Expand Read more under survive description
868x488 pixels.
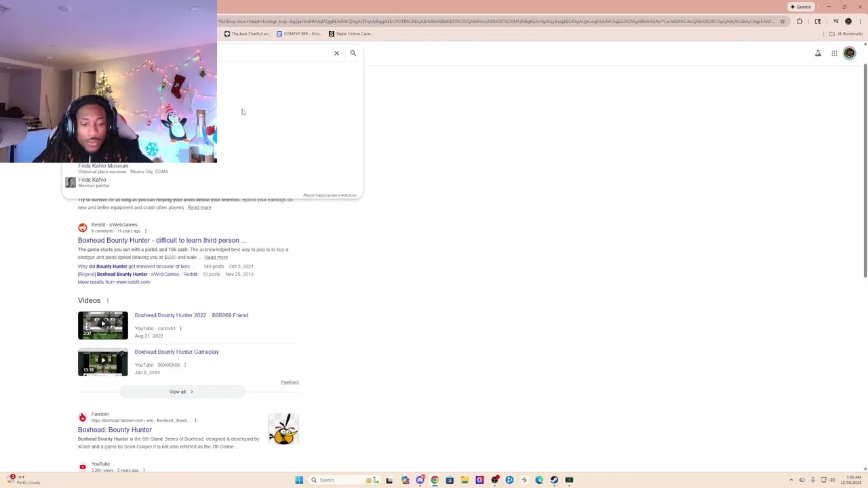coord(199,207)
